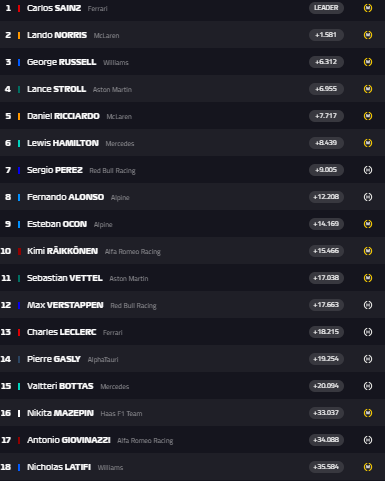
Task: Click Lando Norris's yellow tyre icon
Action: click(x=368, y=35)
